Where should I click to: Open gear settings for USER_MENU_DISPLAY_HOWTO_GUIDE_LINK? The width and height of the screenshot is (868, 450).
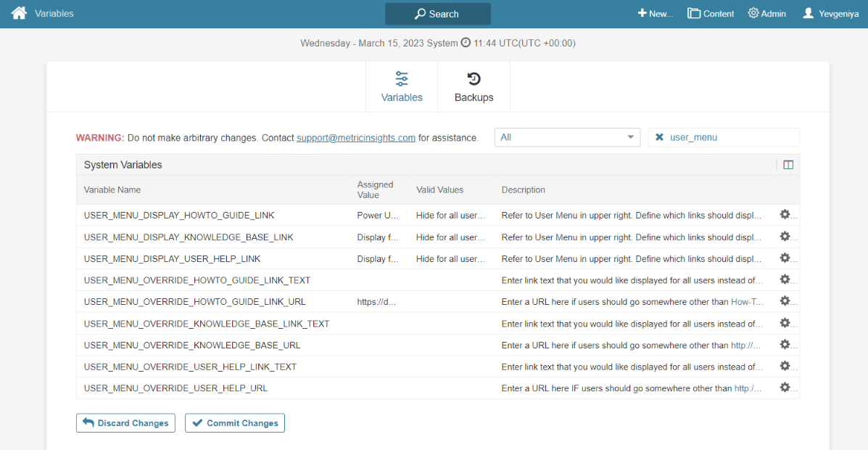[x=785, y=215]
